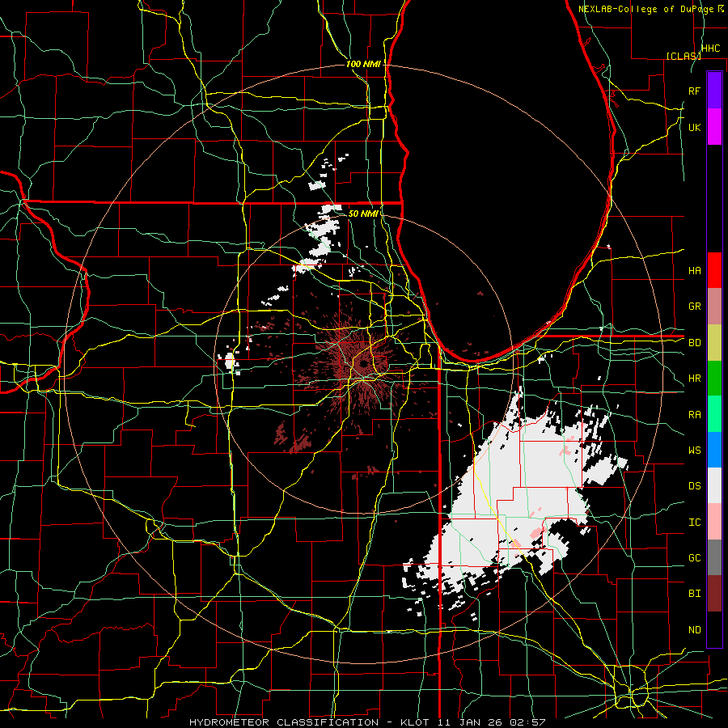
Task: Click the RA legend label
Action: click(694, 415)
